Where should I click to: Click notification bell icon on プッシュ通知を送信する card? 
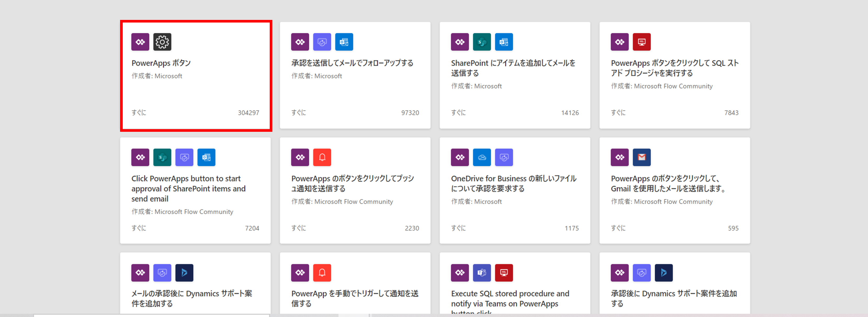(322, 157)
